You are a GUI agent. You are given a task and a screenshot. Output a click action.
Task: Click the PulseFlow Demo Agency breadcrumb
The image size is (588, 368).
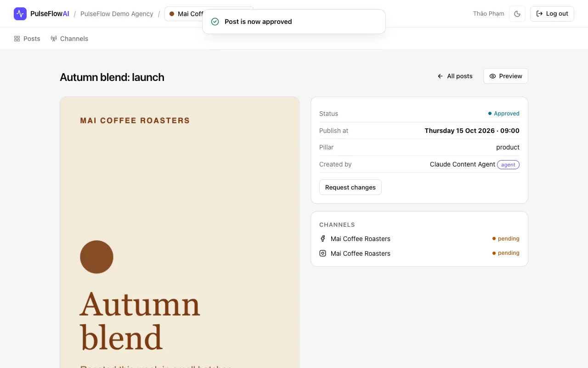pos(117,14)
